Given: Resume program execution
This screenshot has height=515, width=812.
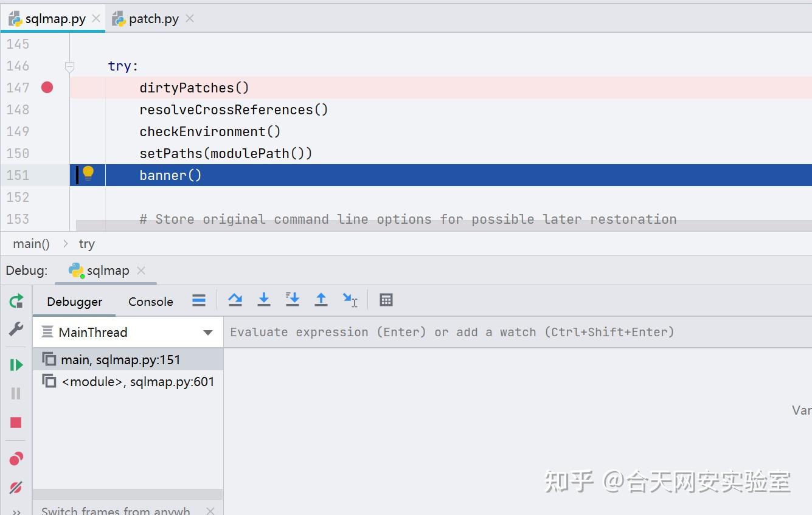Looking at the screenshot, I should tap(16, 364).
